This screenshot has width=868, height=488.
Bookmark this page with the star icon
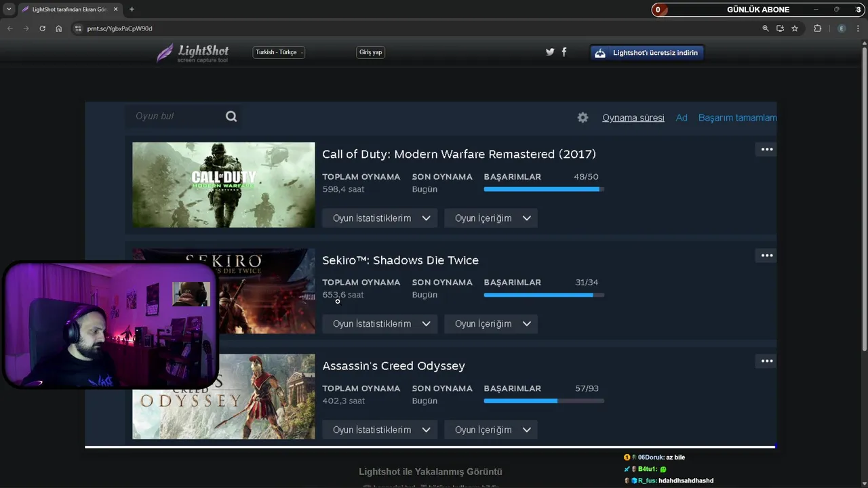pyautogui.click(x=795, y=28)
